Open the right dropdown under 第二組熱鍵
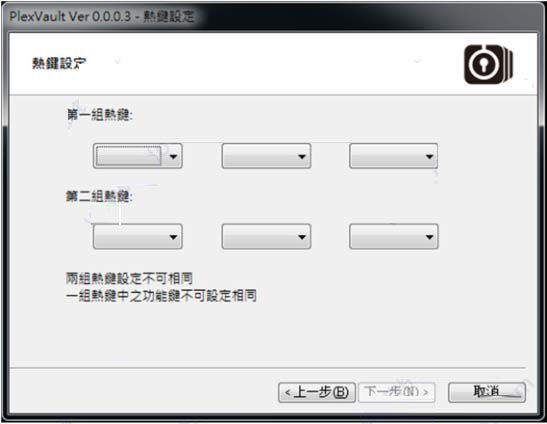Viewport: 547px width, 424px height. (x=394, y=237)
